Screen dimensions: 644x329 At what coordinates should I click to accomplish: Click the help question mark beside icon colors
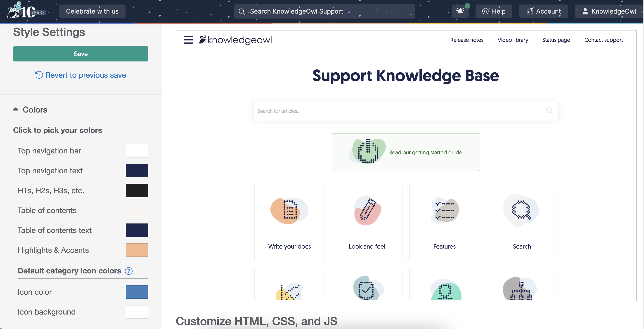coord(128,271)
